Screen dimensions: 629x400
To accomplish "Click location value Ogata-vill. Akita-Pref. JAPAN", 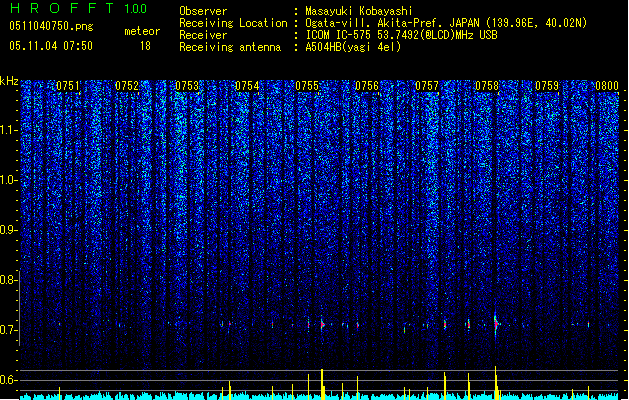I will (x=392, y=23).
